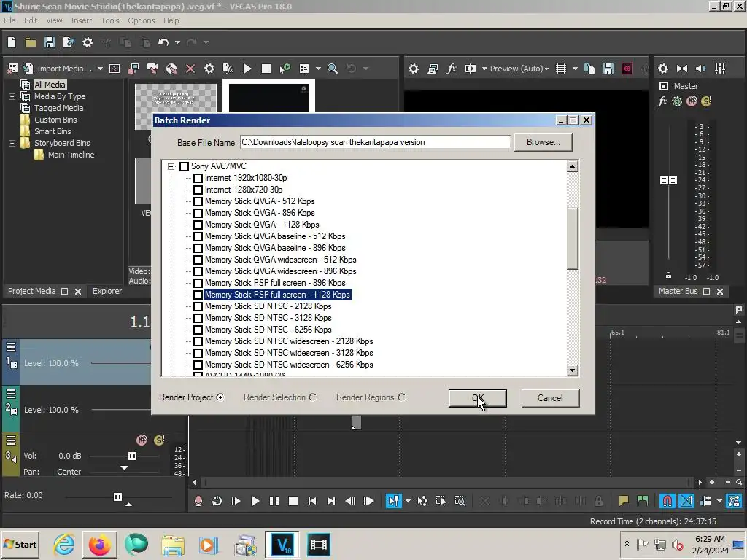Adjust the Master bus volume fader
747x560 pixels.
(x=668, y=181)
